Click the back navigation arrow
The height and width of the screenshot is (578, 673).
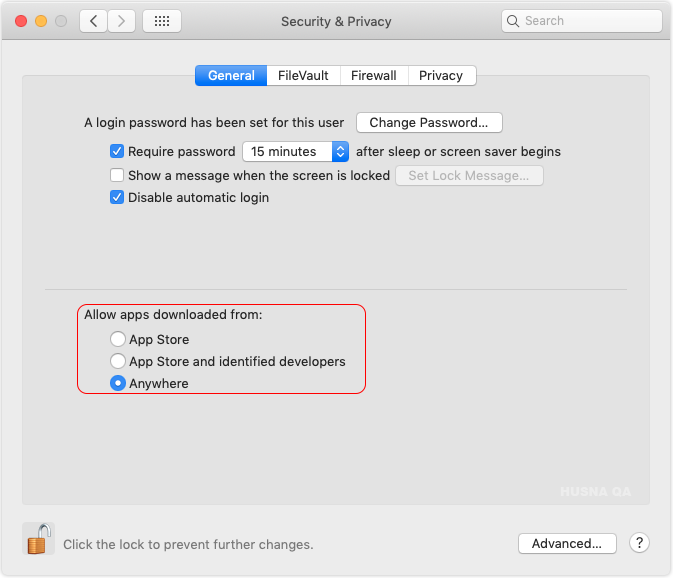tap(94, 21)
